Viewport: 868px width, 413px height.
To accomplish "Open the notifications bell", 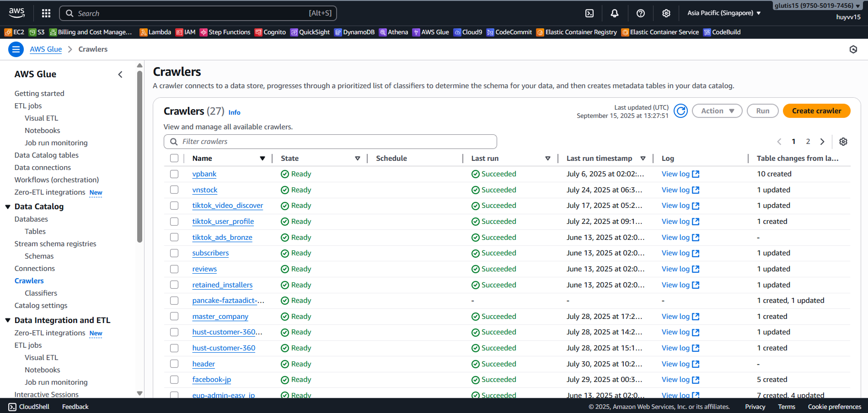I will pyautogui.click(x=615, y=13).
